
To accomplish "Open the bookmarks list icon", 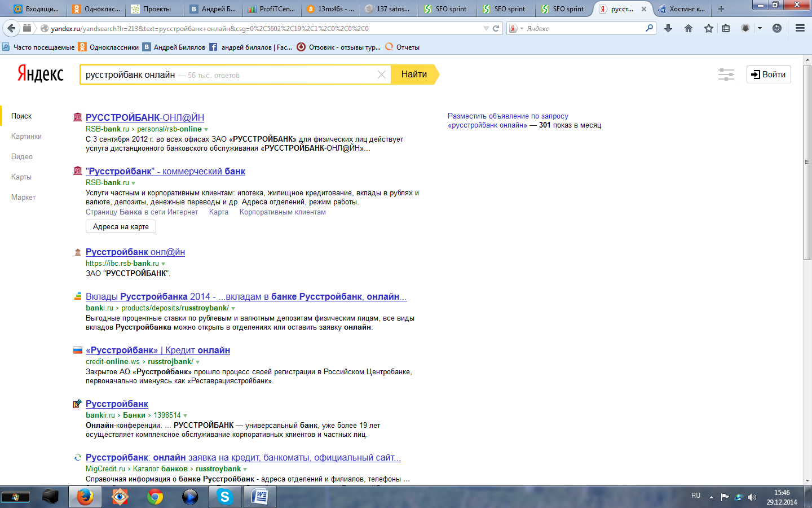I will point(726,28).
